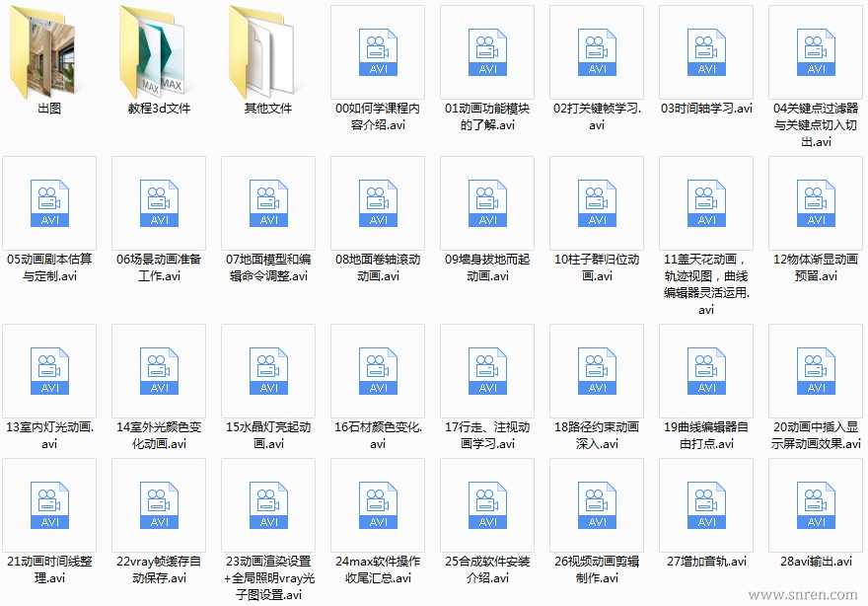
Task: Click the label 06场景动画准备工作.avi
Action: pos(159,267)
